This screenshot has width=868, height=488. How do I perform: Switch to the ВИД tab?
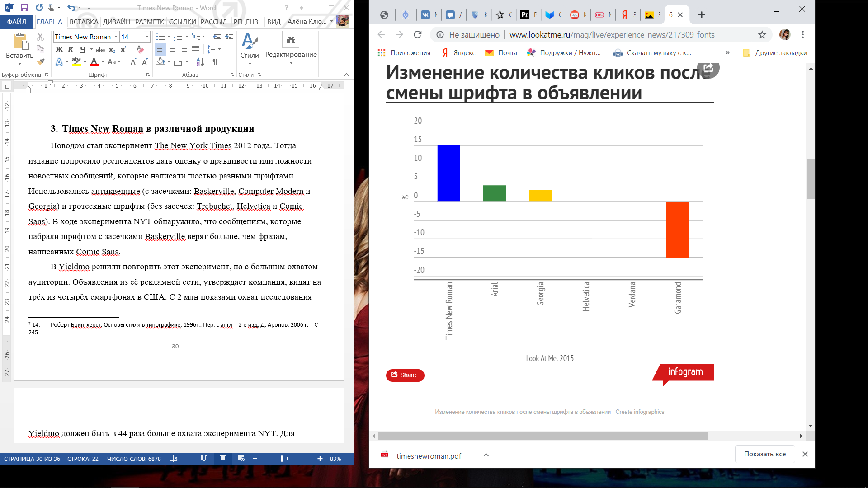(x=274, y=22)
